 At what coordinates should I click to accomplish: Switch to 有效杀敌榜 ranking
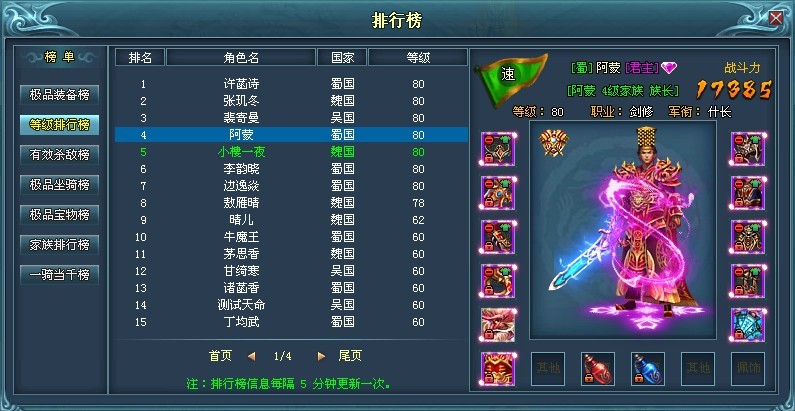[x=59, y=155]
